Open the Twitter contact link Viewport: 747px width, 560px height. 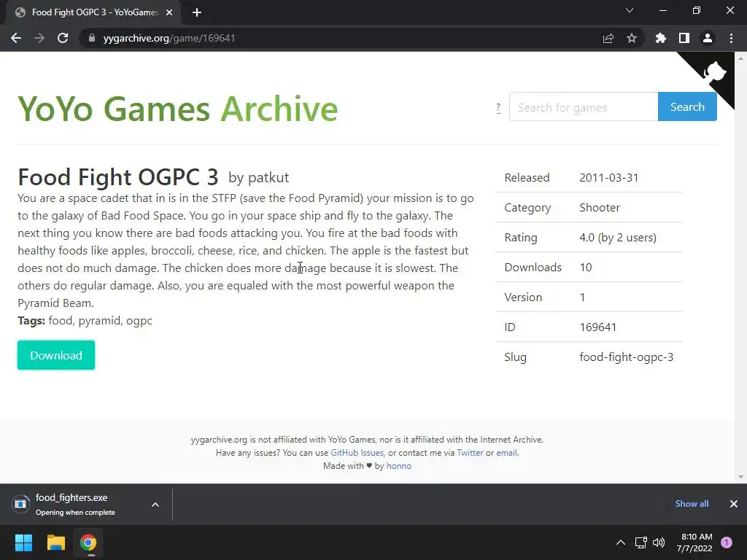[471, 453]
